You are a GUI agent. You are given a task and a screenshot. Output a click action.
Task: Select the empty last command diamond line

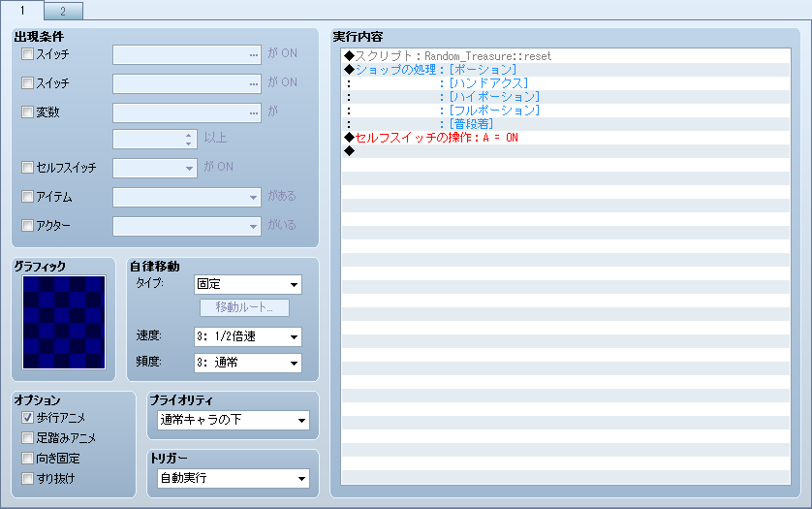click(x=566, y=151)
